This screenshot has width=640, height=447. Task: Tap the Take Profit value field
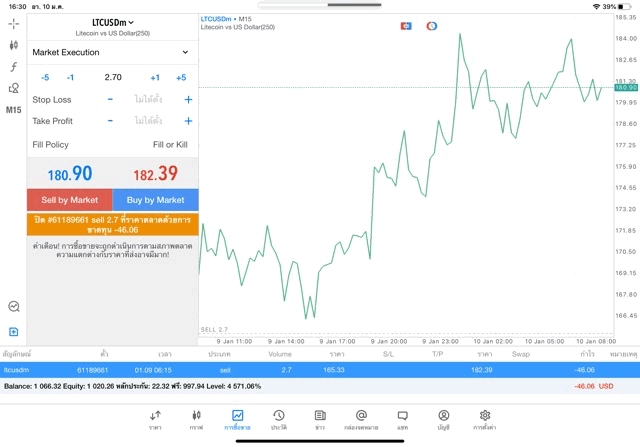point(148,121)
